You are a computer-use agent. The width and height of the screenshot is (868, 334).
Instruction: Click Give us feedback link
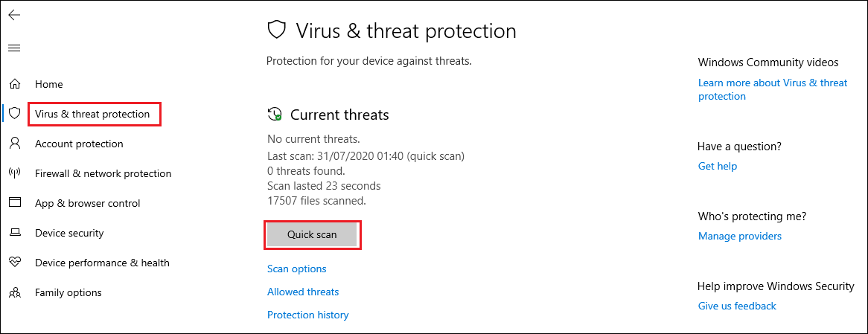click(x=736, y=306)
